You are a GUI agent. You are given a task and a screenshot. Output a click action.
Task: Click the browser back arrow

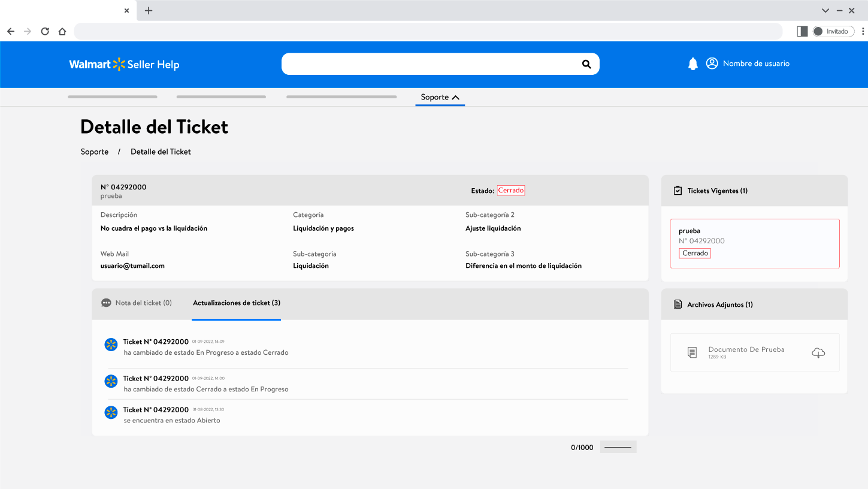[11, 31]
